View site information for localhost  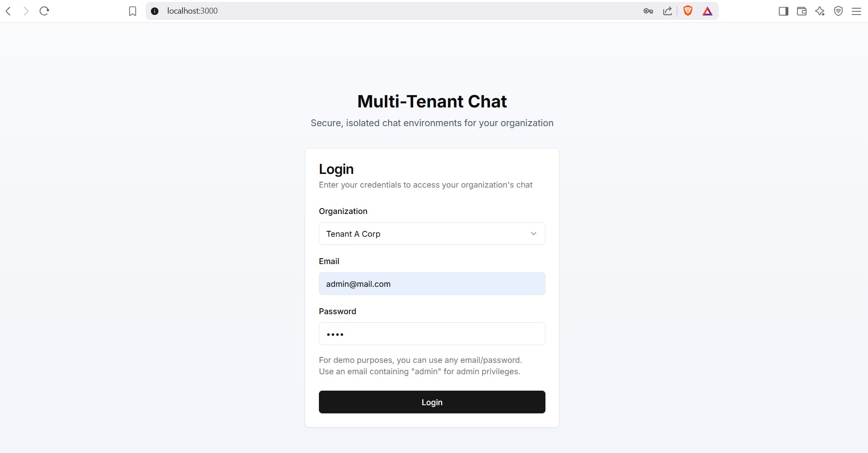click(x=155, y=11)
